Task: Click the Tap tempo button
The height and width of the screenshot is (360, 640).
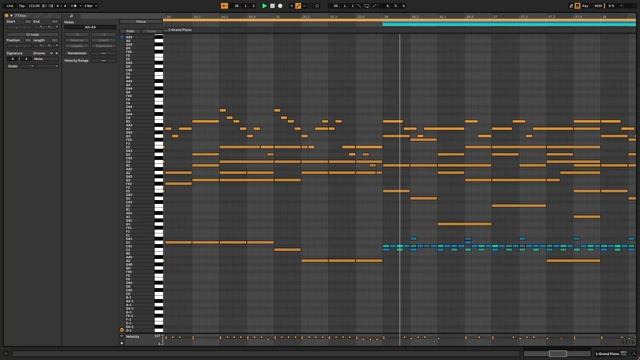Action: 22,6
